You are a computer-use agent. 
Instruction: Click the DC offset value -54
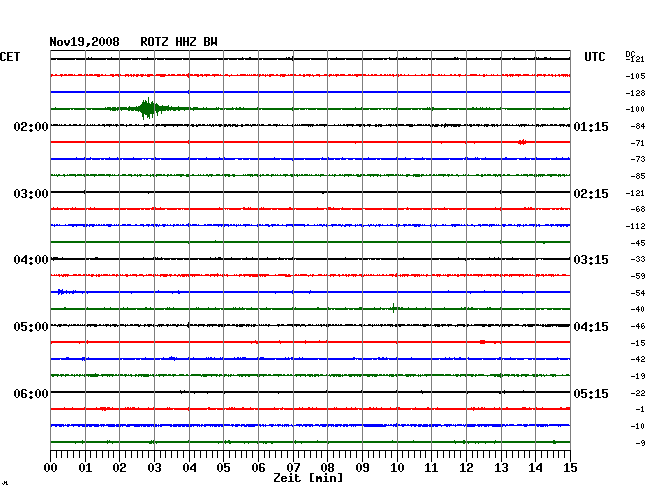tap(638, 293)
